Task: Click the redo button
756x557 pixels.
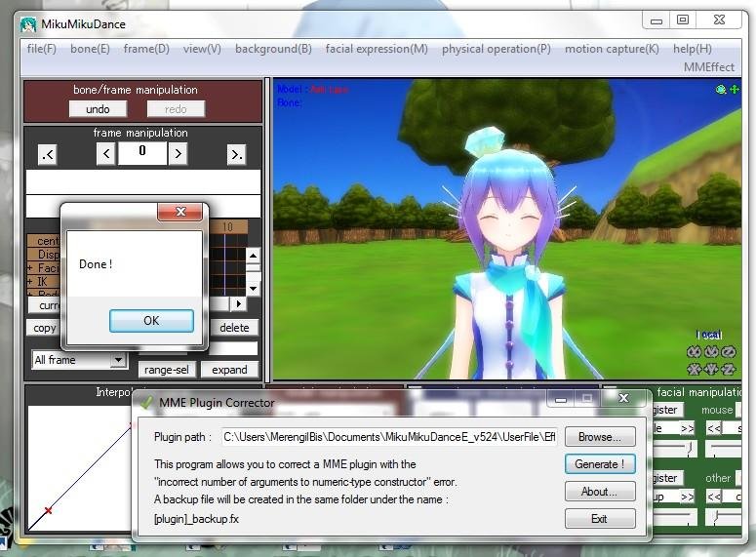Action: point(176,109)
